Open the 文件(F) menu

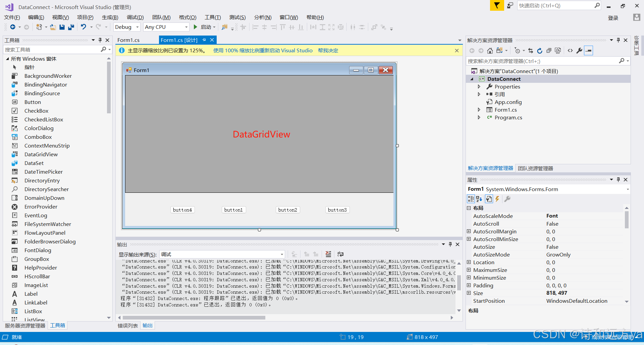click(12, 17)
